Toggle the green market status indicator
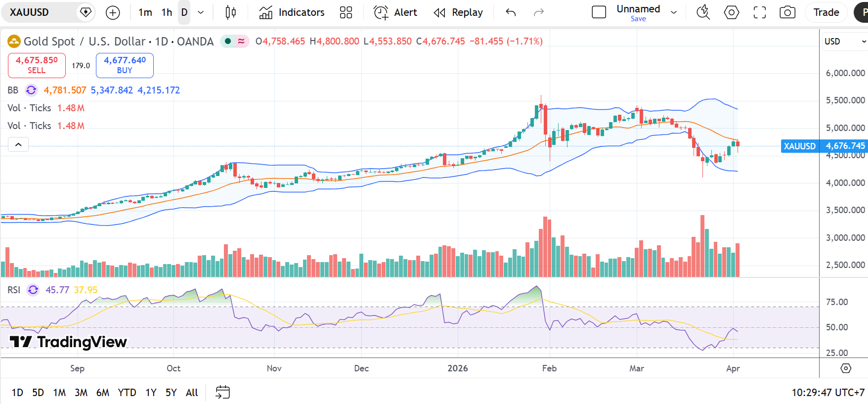 click(x=227, y=41)
